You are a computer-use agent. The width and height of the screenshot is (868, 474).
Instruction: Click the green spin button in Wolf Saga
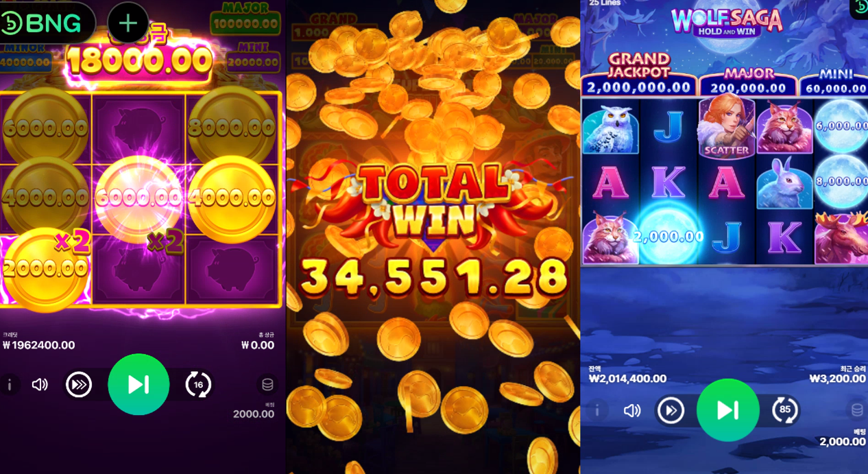[x=727, y=410]
